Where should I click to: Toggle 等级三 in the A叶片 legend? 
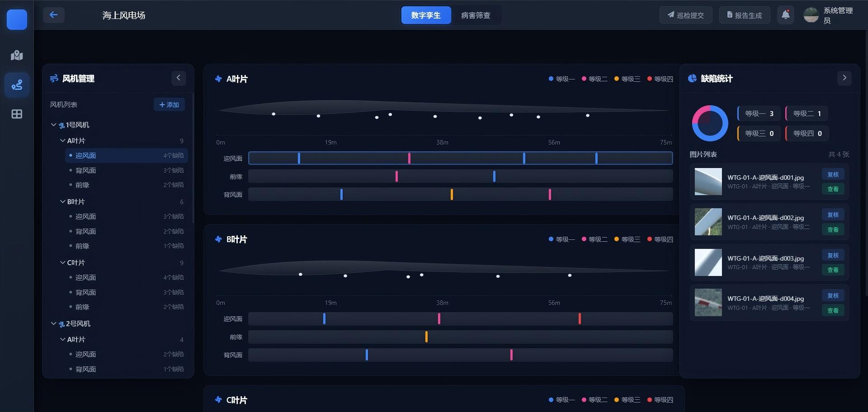[x=627, y=79]
